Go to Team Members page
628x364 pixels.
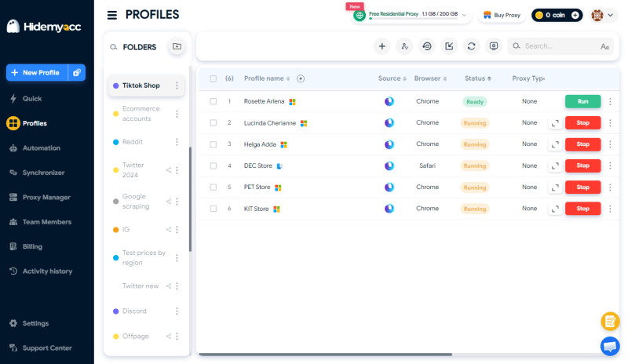click(47, 222)
